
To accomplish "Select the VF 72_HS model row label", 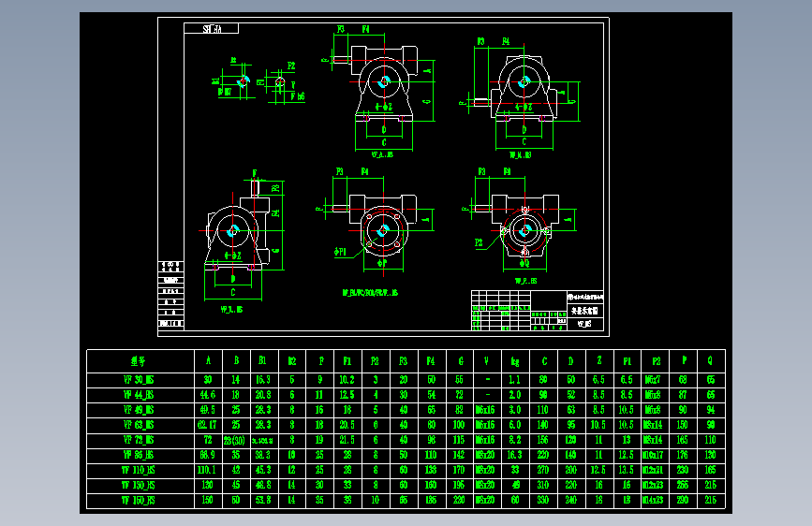I will [139, 440].
